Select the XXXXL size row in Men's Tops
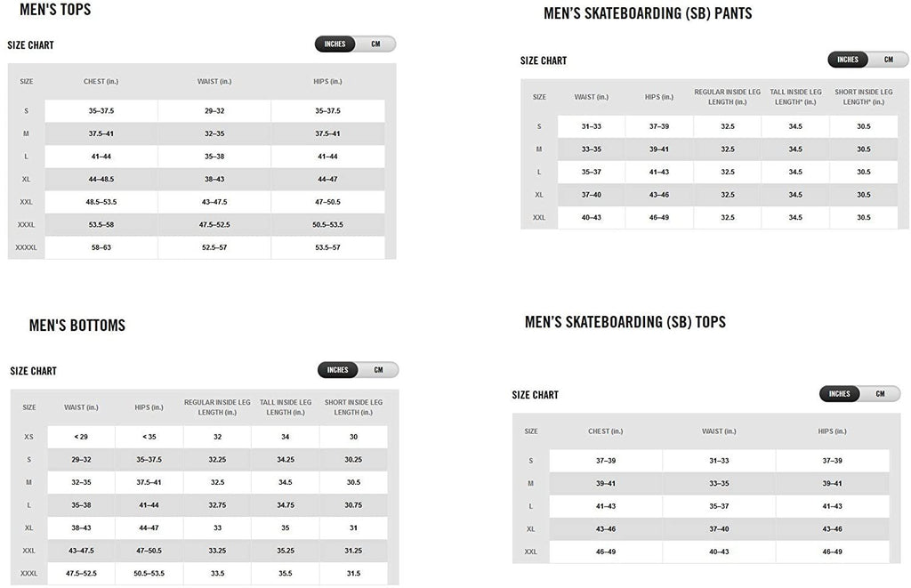The width and height of the screenshot is (911, 588). [x=27, y=247]
